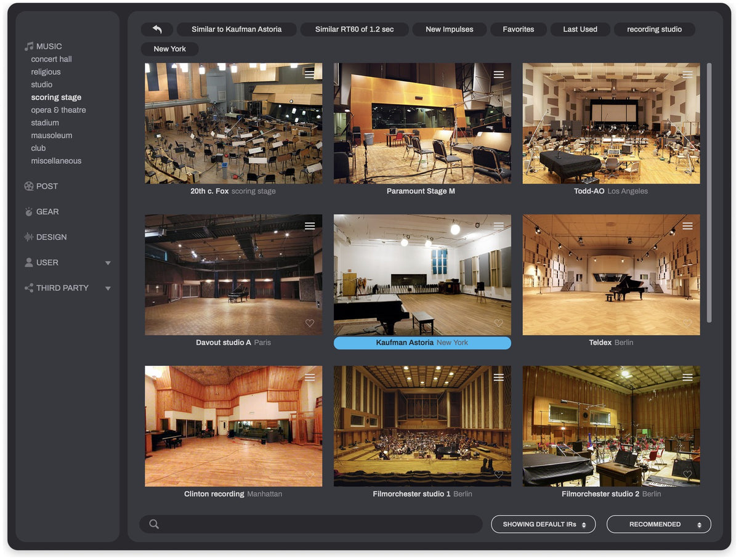Click the impulse response search field
Viewport: 739px width, 560px height.
click(x=311, y=524)
